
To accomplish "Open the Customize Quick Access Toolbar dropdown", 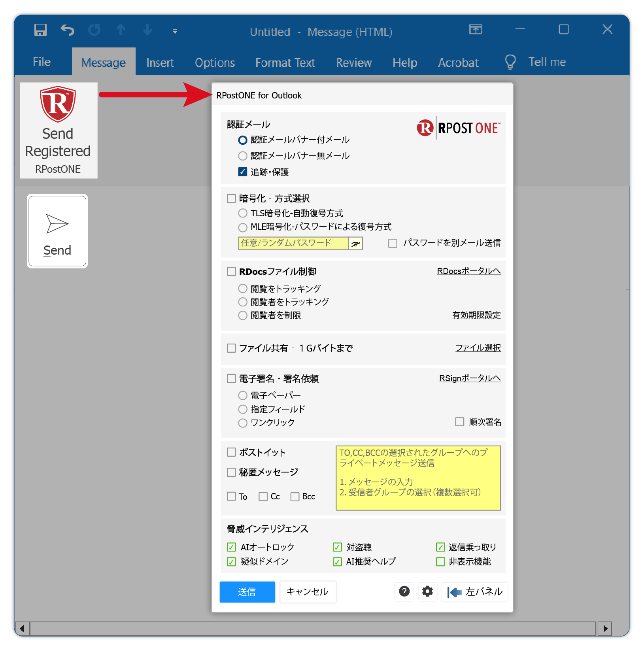I will tap(175, 31).
